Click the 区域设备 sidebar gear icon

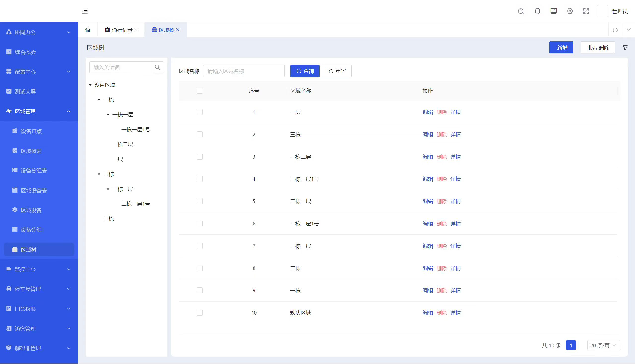pos(15,210)
